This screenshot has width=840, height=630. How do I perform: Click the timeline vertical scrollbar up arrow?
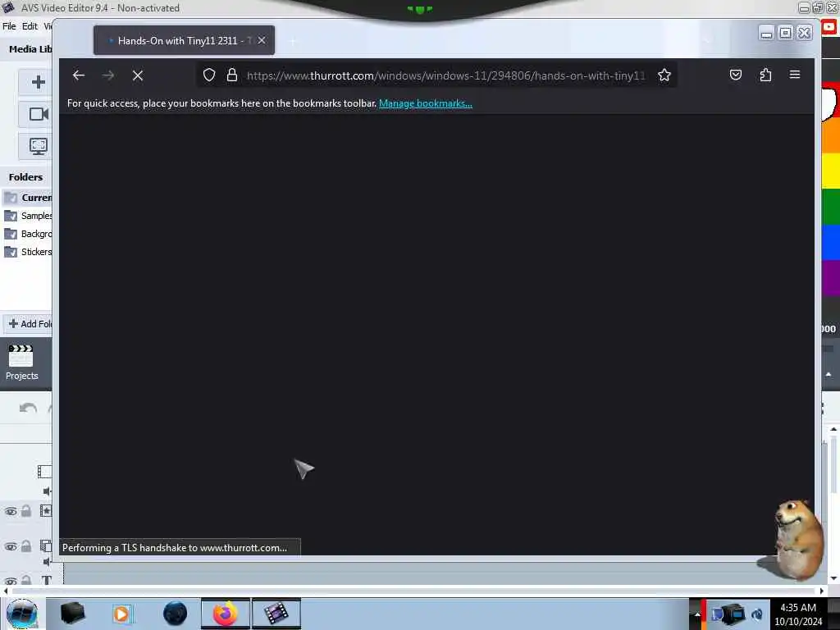coord(833,429)
